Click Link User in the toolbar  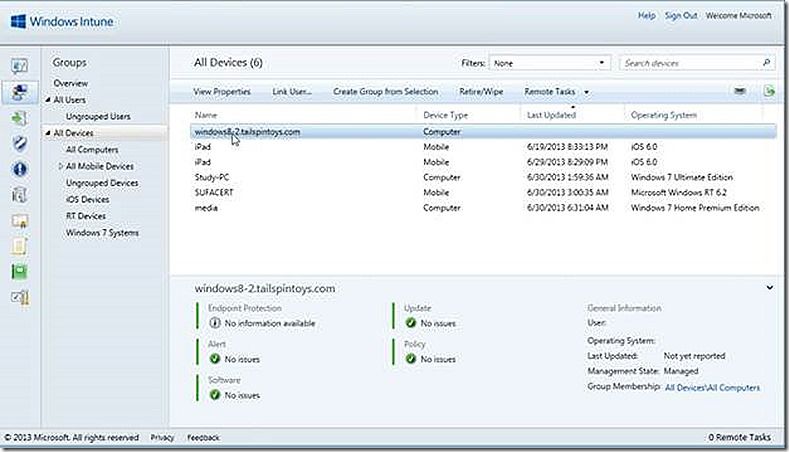tap(292, 92)
